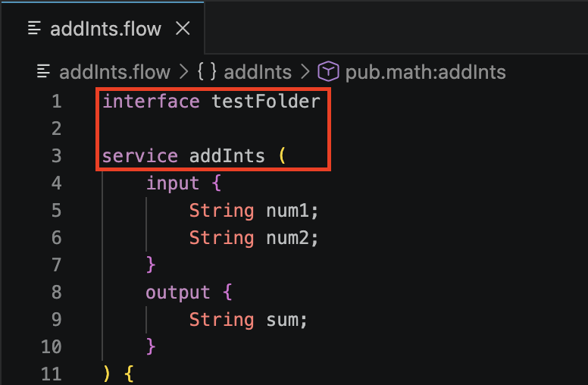Click the opening brace after output

click(227, 293)
